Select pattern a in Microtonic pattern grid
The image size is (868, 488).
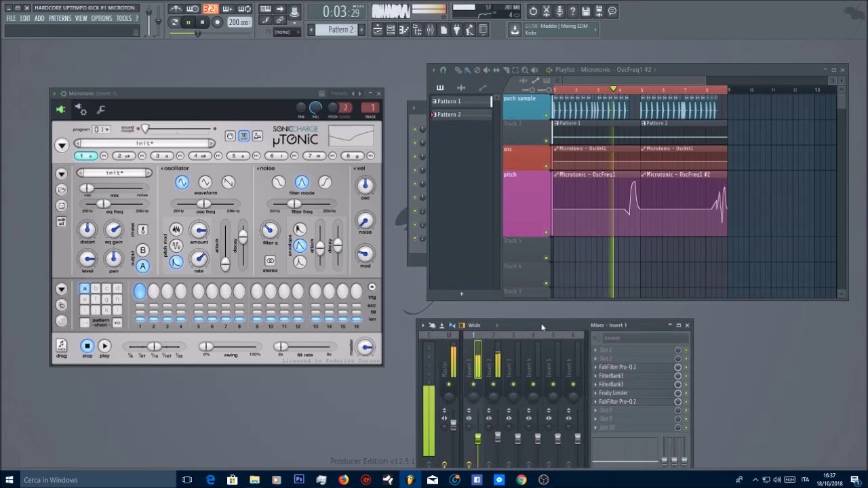[x=85, y=289]
